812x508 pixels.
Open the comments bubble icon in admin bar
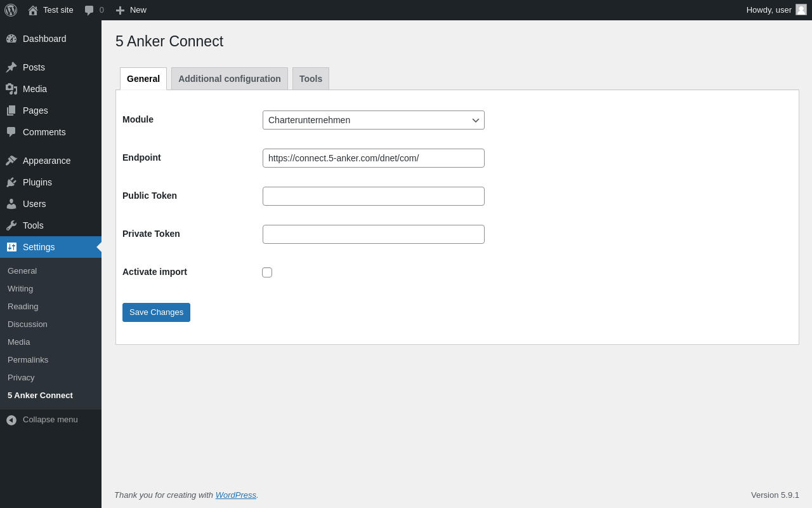89,10
